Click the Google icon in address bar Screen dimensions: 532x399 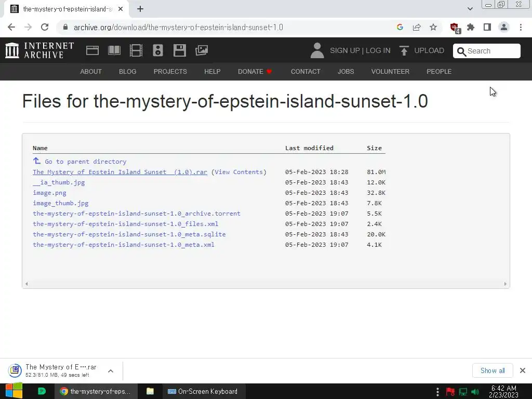[400, 27]
